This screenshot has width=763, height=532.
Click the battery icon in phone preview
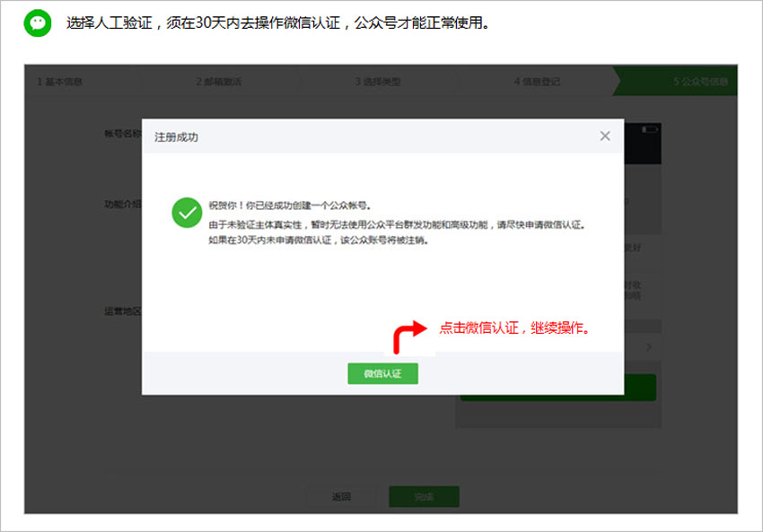pyautogui.click(x=650, y=129)
